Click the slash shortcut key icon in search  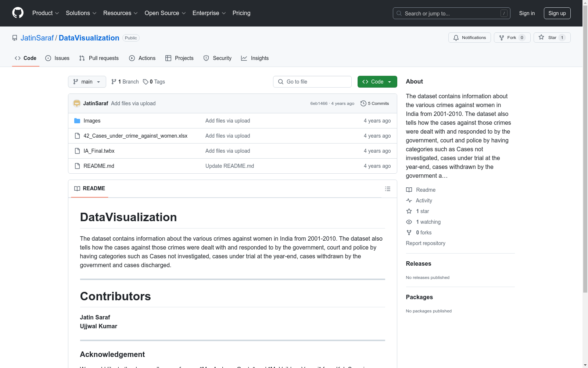(504, 13)
